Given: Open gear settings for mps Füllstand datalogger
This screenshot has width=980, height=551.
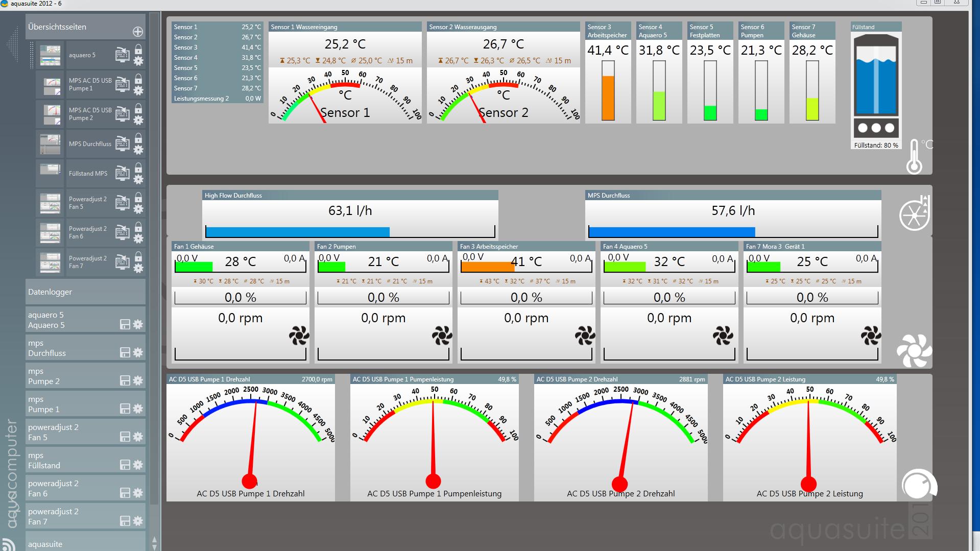Looking at the screenshot, I should [x=138, y=465].
